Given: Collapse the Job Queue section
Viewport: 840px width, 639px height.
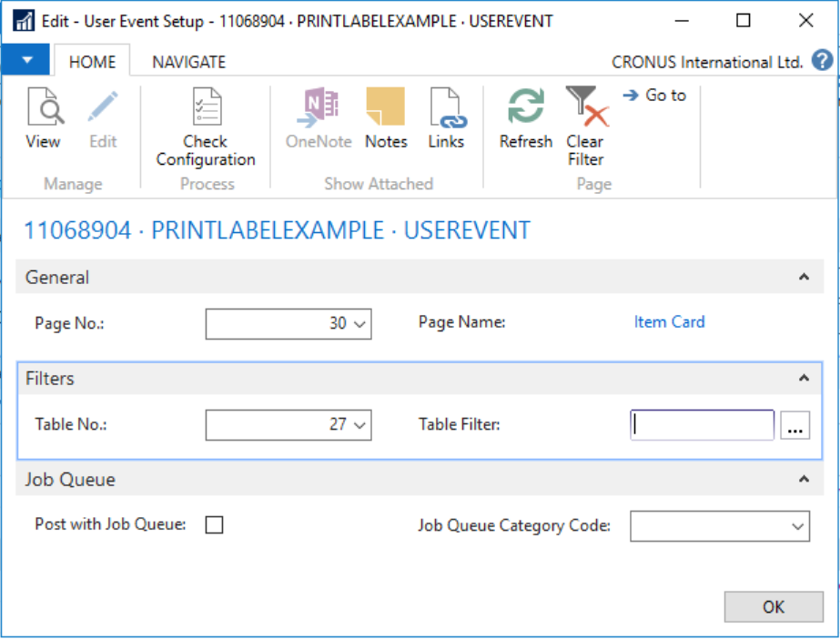Looking at the screenshot, I should coord(804,479).
